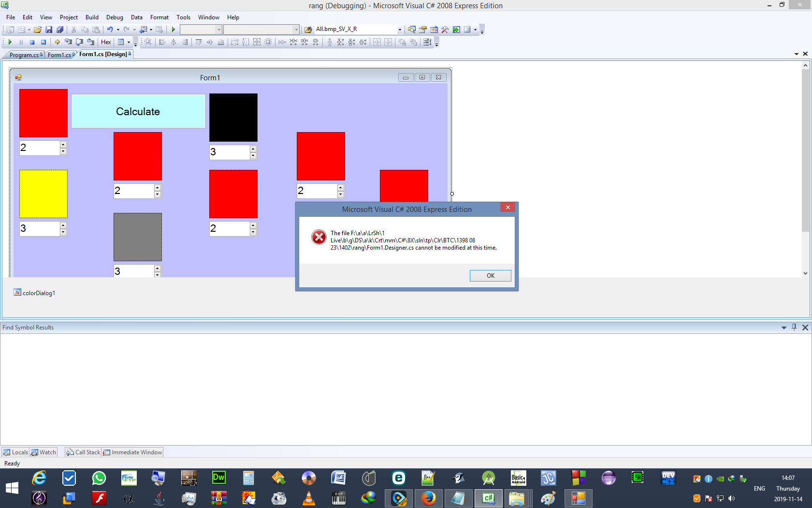Open the Debug menu
The image size is (812, 508).
(x=115, y=17)
